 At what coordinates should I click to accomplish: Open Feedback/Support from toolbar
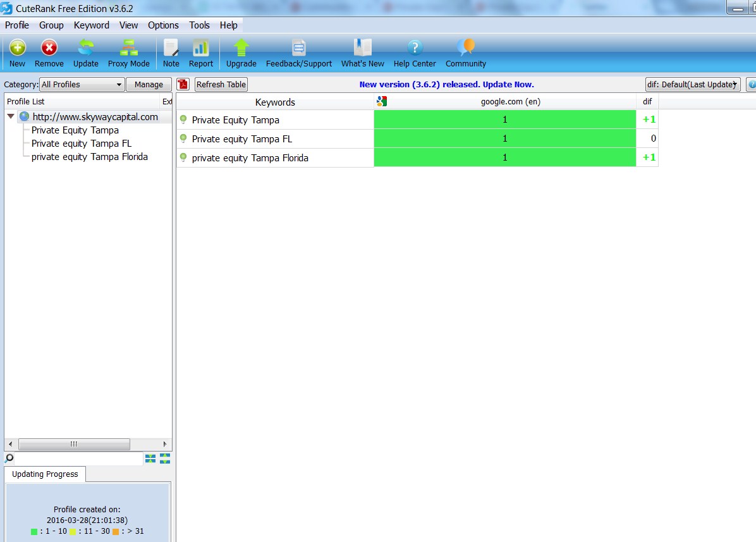point(298,49)
